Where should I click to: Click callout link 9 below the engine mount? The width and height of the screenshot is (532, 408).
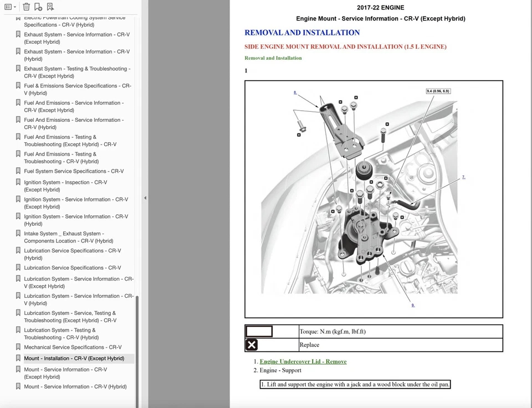[413, 305]
